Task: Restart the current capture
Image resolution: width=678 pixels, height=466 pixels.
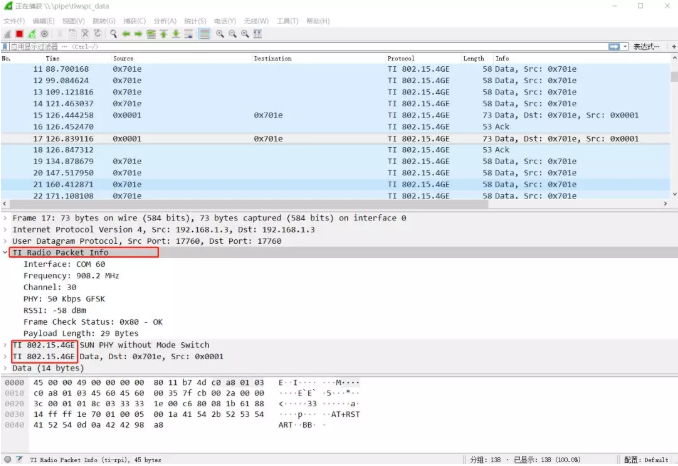Action: click(31, 34)
